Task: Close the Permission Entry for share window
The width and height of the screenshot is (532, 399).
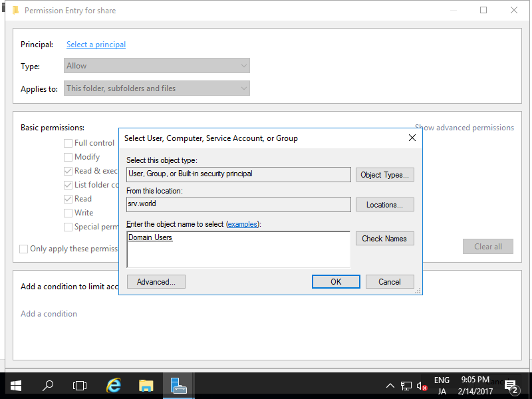Action: pos(514,10)
